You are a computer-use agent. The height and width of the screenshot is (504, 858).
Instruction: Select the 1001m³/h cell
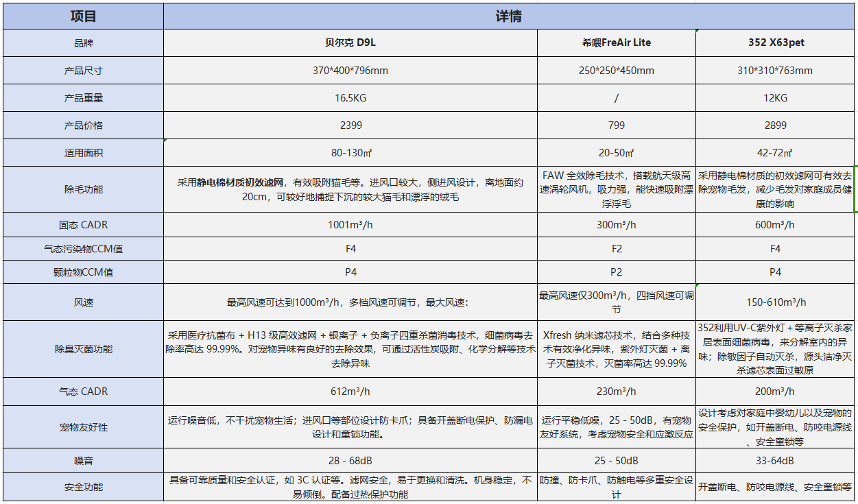[350, 225]
